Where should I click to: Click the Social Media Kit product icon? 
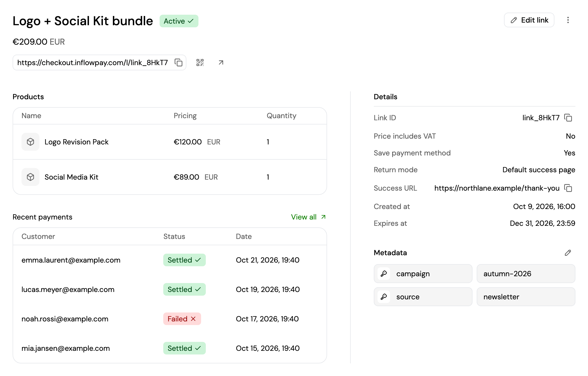30,177
